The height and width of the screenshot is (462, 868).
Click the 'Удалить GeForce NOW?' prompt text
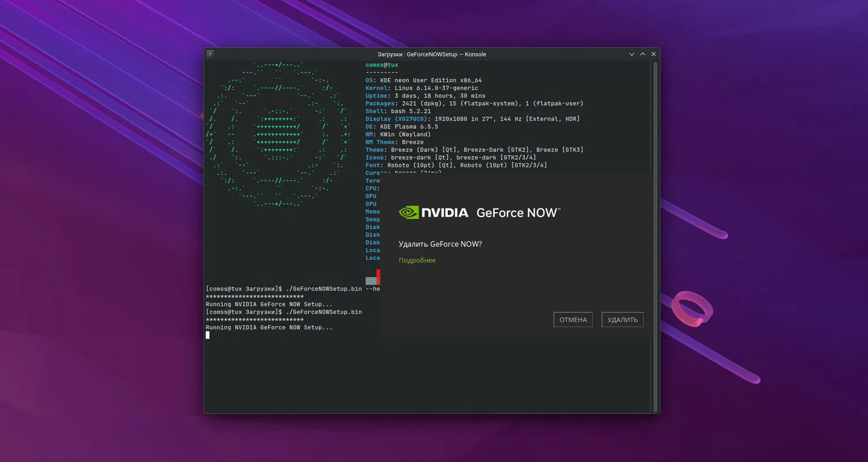point(440,244)
